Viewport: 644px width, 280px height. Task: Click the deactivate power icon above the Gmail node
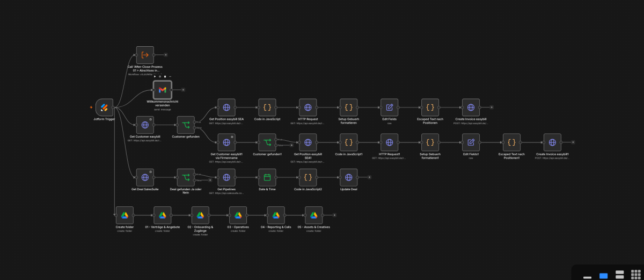[160, 76]
